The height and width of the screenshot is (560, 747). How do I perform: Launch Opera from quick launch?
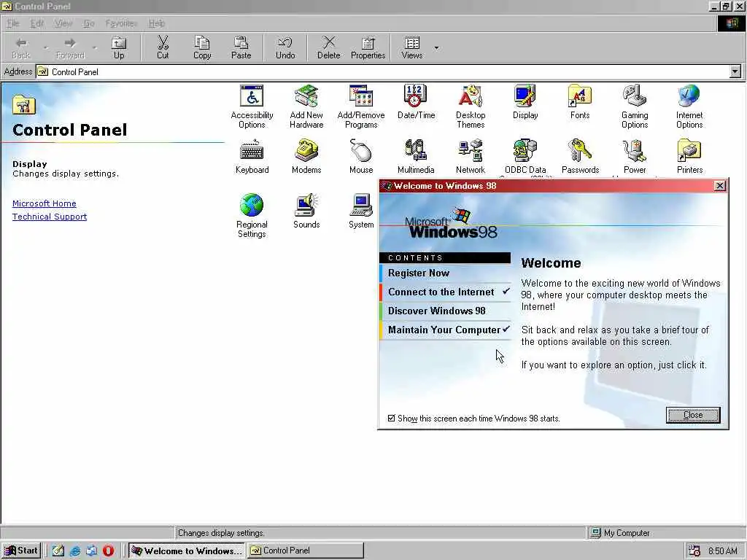click(108, 551)
